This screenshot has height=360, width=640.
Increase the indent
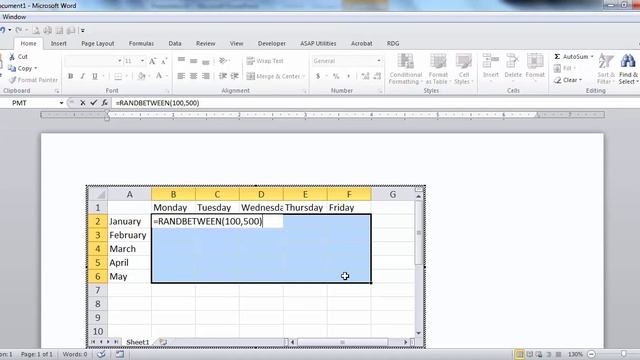pos(235,76)
